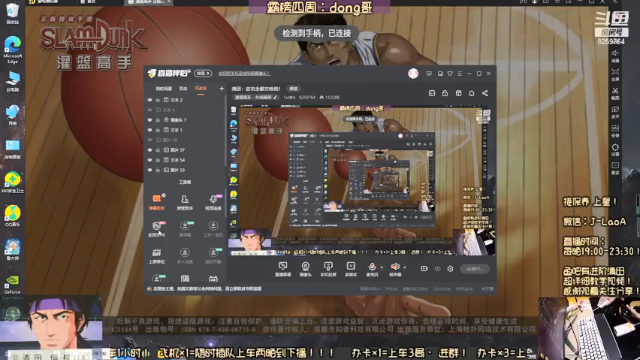Click the share icon above the preview
Image resolution: width=640 pixels, height=360 pixels.
[x=485, y=93]
